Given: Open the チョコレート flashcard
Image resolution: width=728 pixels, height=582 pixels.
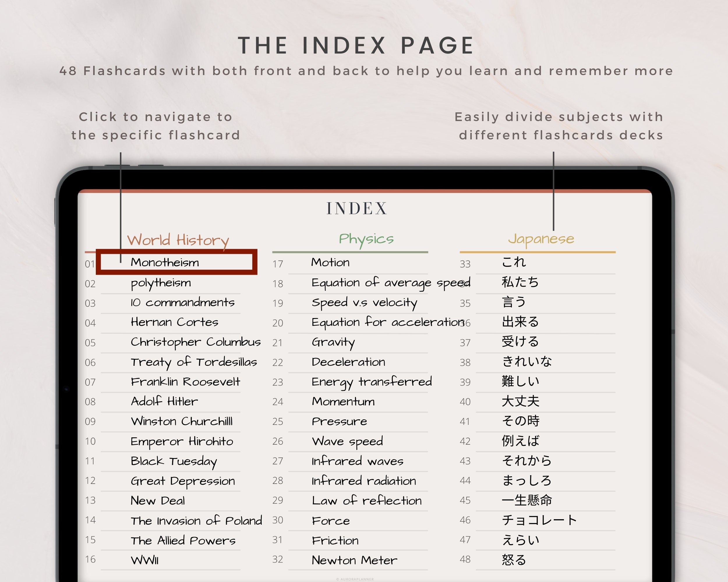Looking at the screenshot, I should pos(539,520).
